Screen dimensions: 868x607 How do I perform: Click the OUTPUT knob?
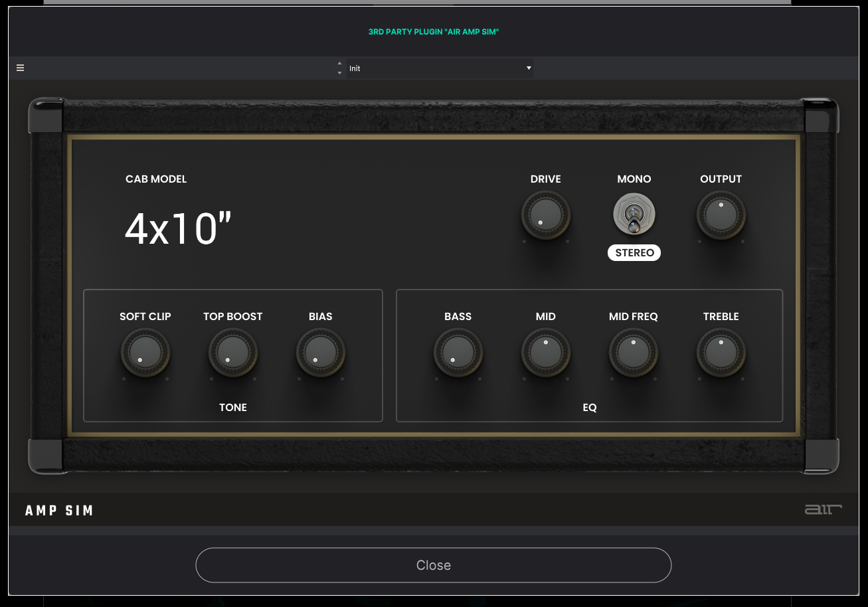[721, 215]
